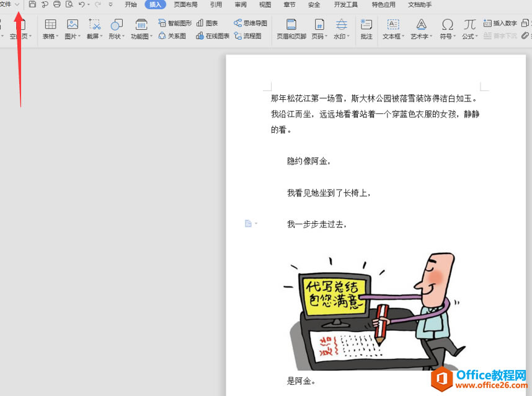Viewport: 532px width, 396px height.
Task: Open the 图片 dropdown label
Action: [x=73, y=37]
